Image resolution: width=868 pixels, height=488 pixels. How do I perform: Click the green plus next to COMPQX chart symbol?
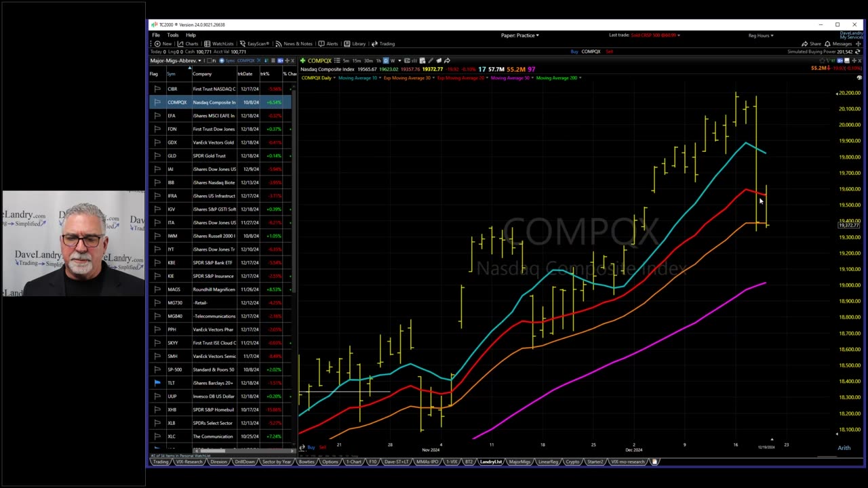tap(303, 61)
